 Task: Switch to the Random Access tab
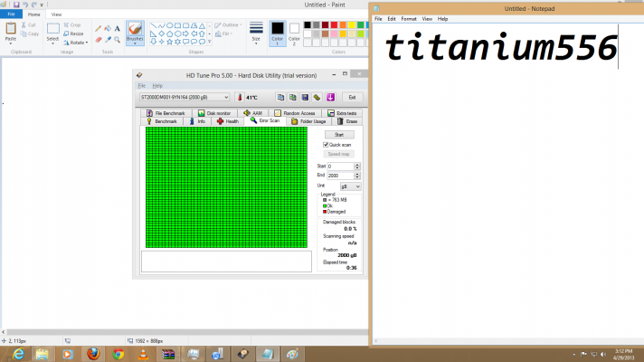(295, 113)
